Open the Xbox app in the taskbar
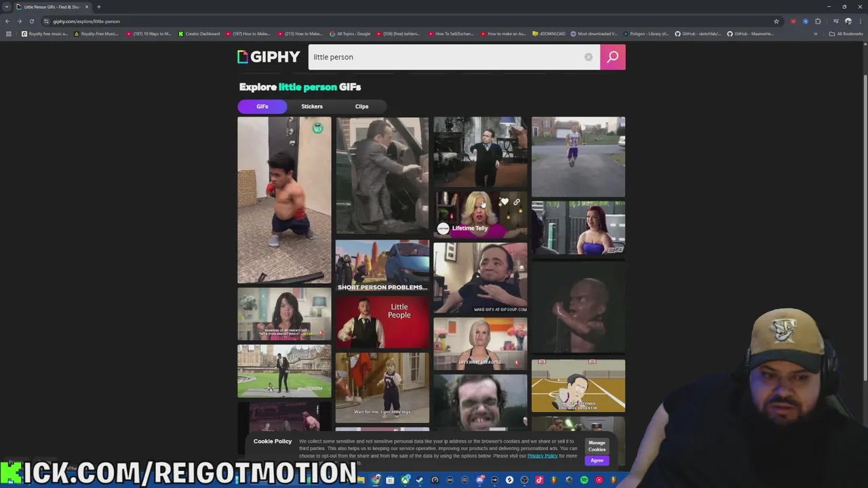This screenshot has height=488, width=868. (x=405, y=480)
